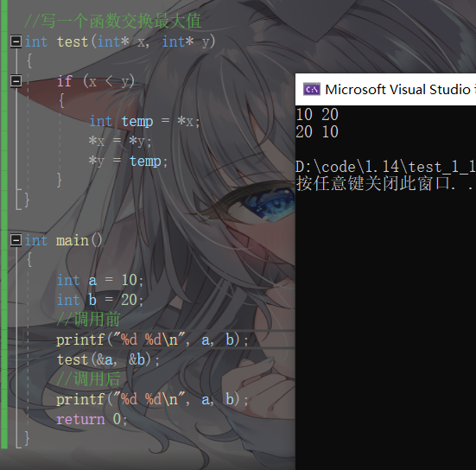This screenshot has width=476, height=470.
Task: Click the second printf statement after 调用后
Action: click(152, 399)
